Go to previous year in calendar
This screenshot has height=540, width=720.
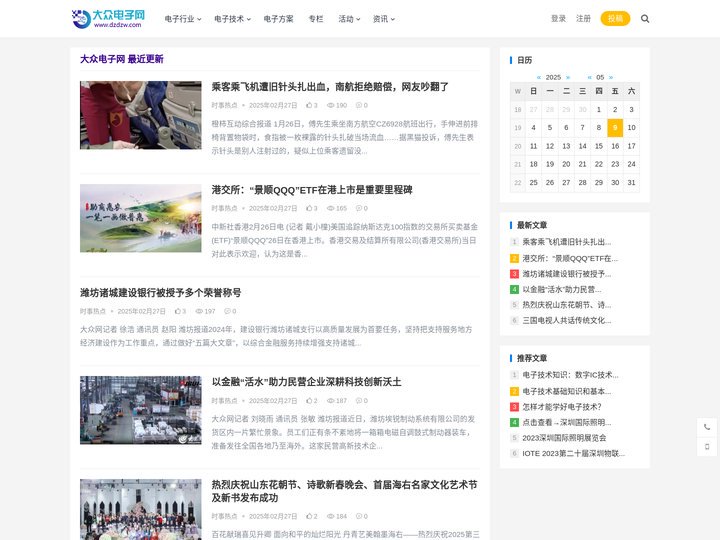coord(539,77)
